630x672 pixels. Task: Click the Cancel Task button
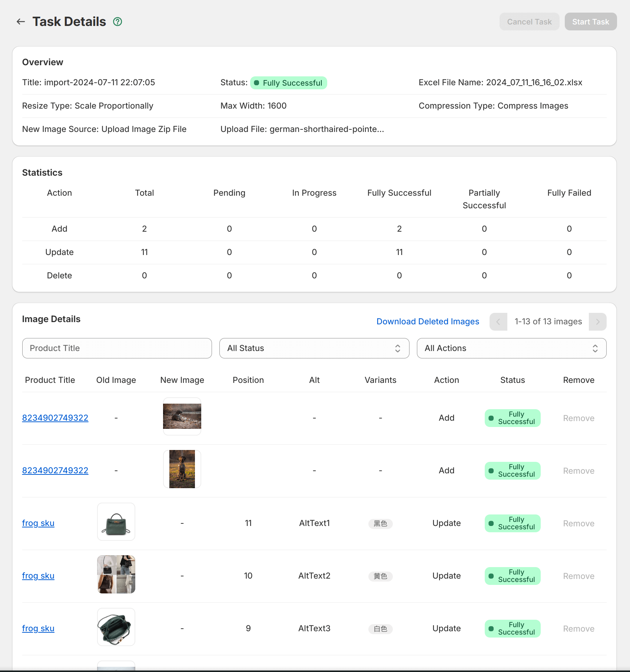[529, 22]
